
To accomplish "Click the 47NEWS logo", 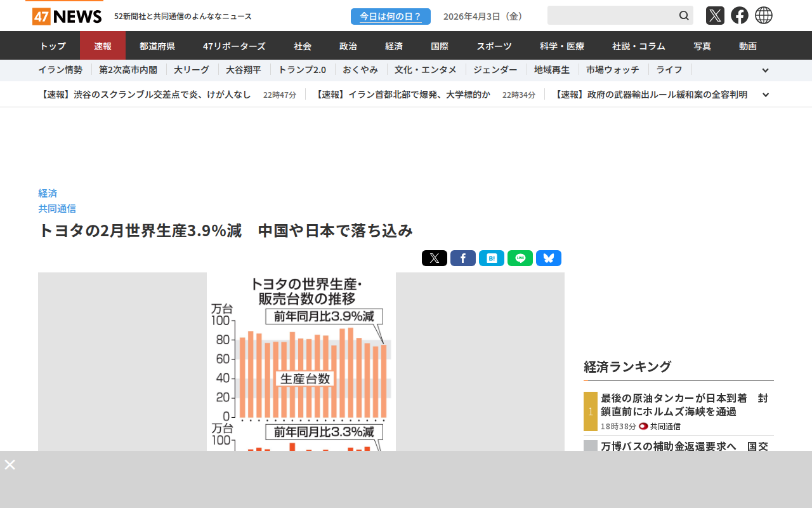I will coord(67,16).
